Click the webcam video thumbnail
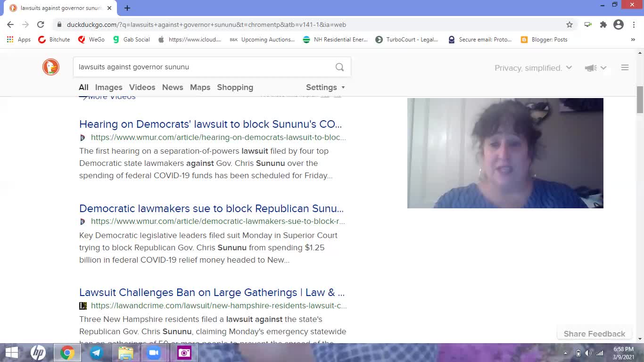The width and height of the screenshot is (644, 362). click(x=505, y=153)
